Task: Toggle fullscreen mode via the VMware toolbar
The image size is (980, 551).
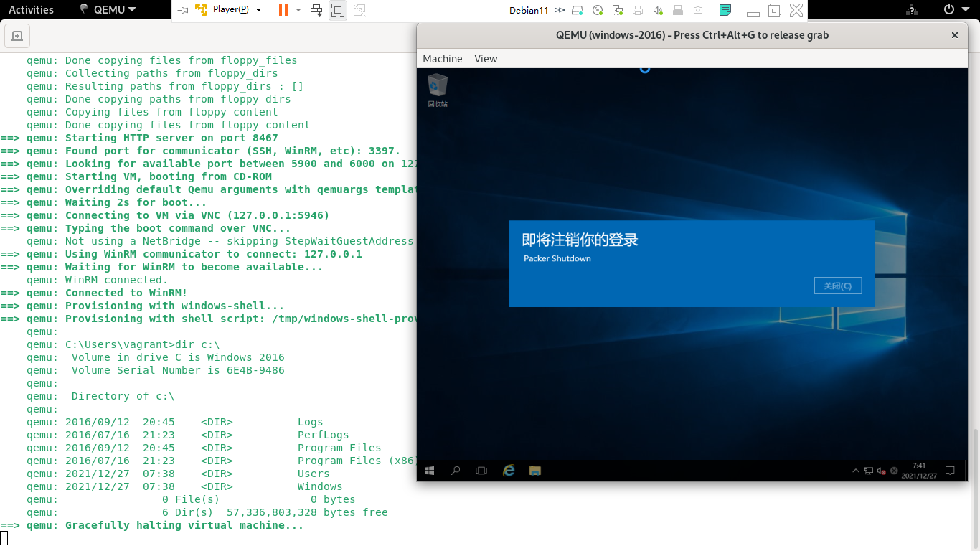Action: coord(337,9)
